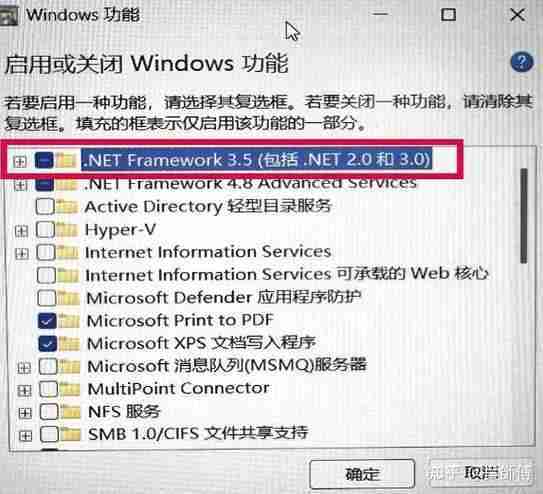This screenshot has width=543, height=494.
Task: Click the Windows 功能 title bar app icon
Action: [x=8, y=16]
